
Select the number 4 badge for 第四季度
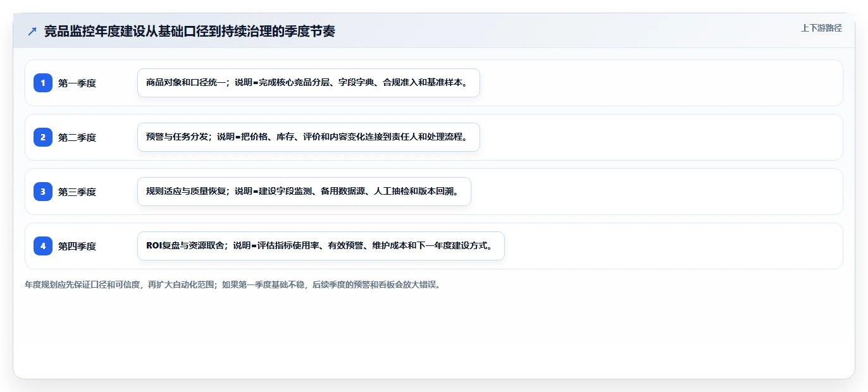pyautogui.click(x=43, y=246)
